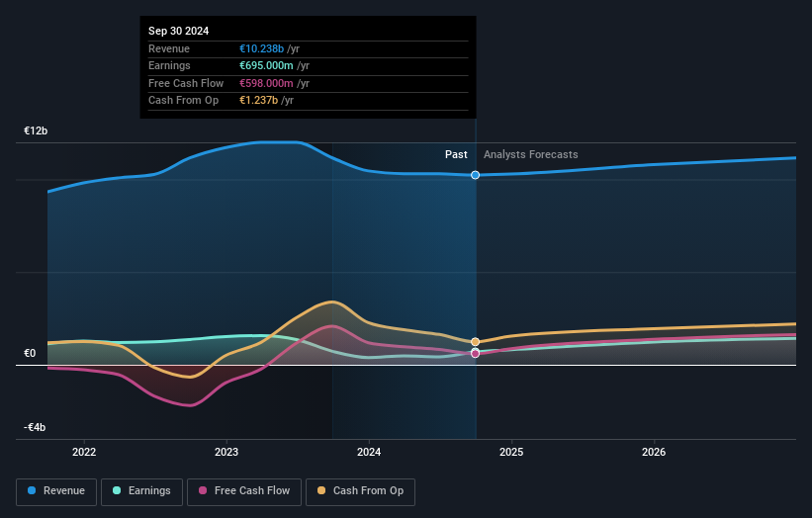The width and height of the screenshot is (812, 518).
Task: Click the Earnings row label in tooltip
Action: tap(169, 65)
